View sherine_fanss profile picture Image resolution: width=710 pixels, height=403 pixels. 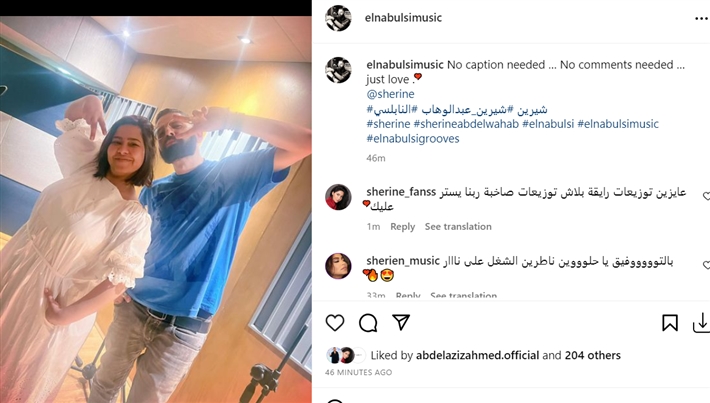(x=338, y=197)
